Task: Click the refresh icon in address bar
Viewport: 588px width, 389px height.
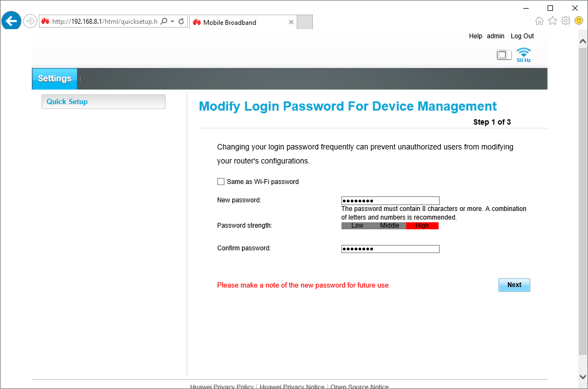Action: pyautogui.click(x=181, y=22)
